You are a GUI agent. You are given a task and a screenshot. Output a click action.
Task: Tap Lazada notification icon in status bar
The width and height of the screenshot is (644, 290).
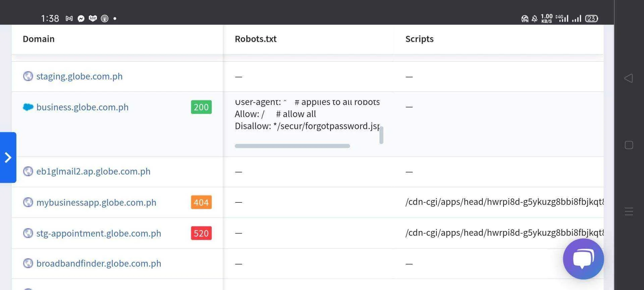click(x=93, y=18)
